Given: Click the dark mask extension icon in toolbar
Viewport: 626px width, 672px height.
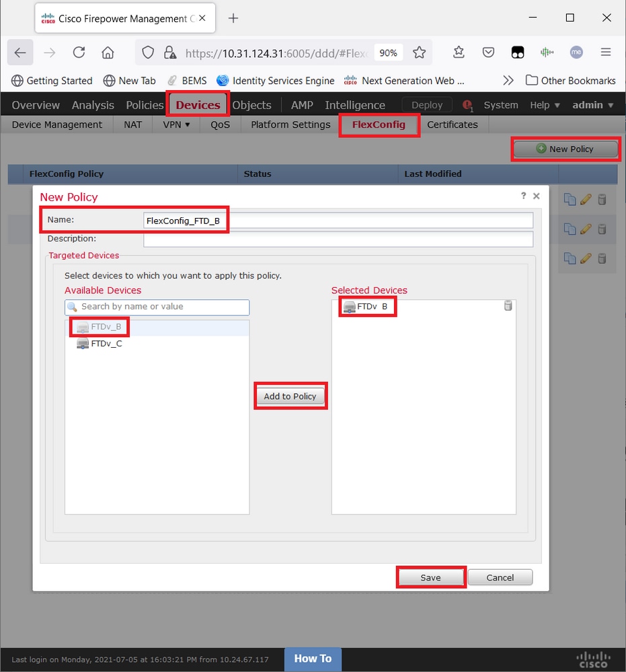Looking at the screenshot, I should [x=518, y=52].
